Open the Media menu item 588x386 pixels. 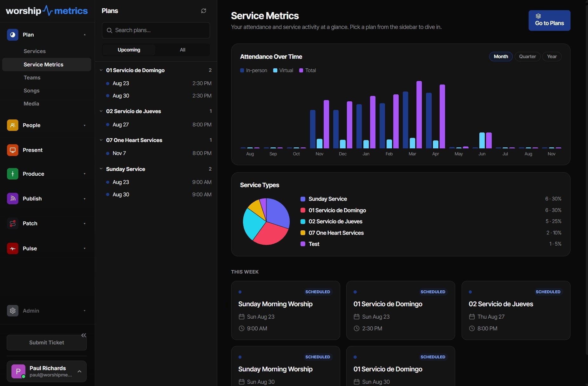(x=31, y=104)
